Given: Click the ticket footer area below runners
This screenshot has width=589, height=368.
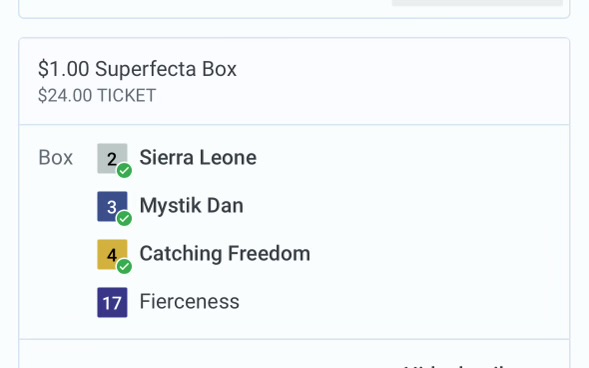Looking at the screenshot, I should (294, 354).
